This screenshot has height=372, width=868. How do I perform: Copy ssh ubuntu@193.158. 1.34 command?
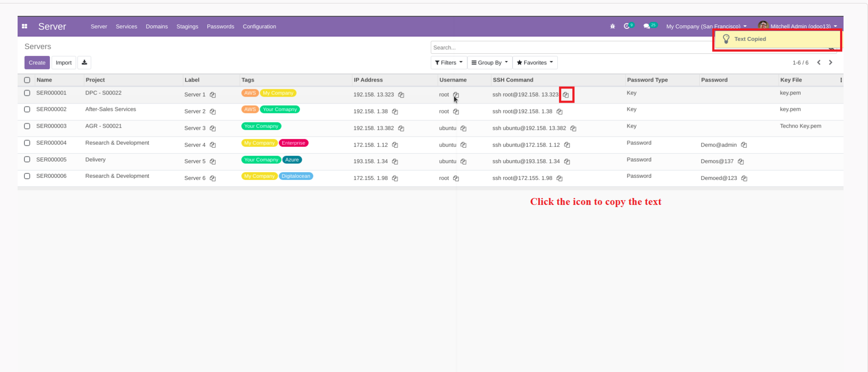pyautogui.click(x=567, y=162)
